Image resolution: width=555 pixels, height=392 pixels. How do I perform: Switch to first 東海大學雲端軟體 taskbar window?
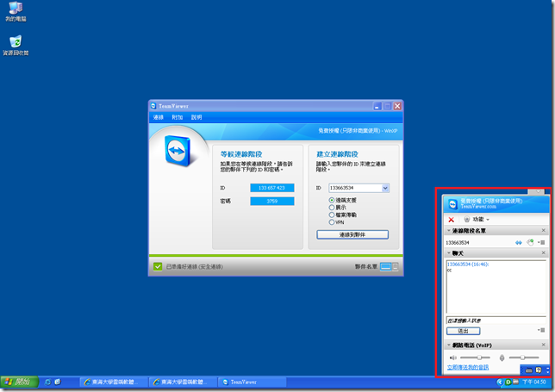113,383
